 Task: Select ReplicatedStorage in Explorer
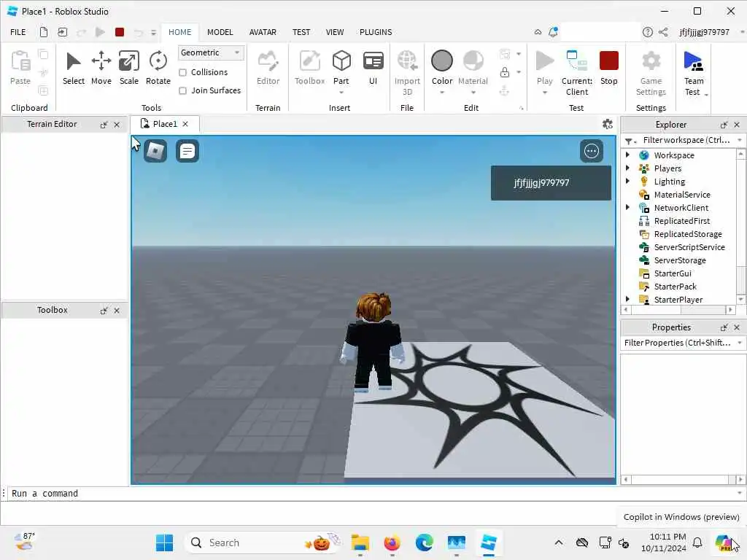(x=687, y=234)
